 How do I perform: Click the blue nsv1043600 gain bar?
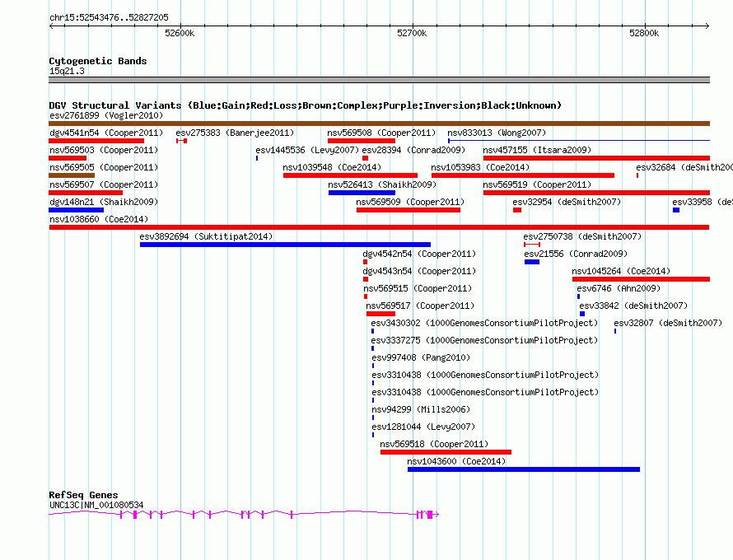pos(524,469)
